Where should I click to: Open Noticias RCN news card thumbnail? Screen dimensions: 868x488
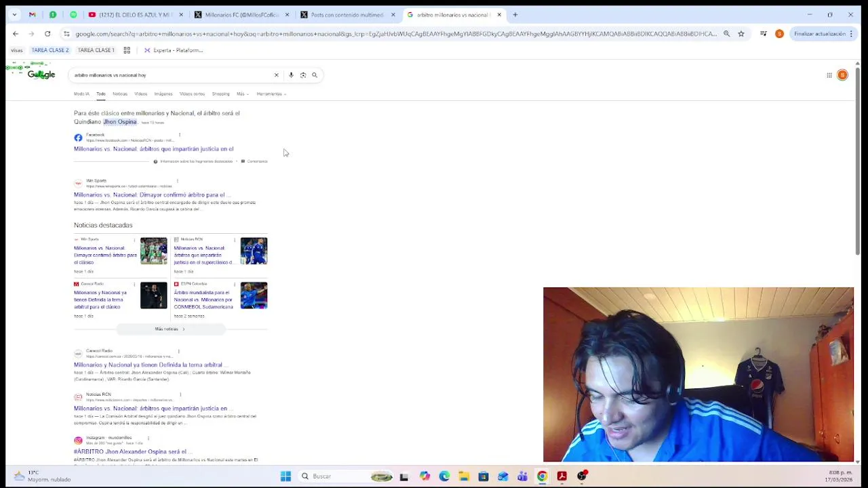pos(254,251)
